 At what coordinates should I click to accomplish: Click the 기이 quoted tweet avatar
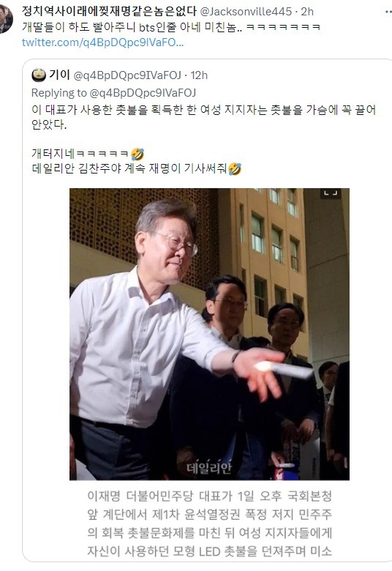39,75
